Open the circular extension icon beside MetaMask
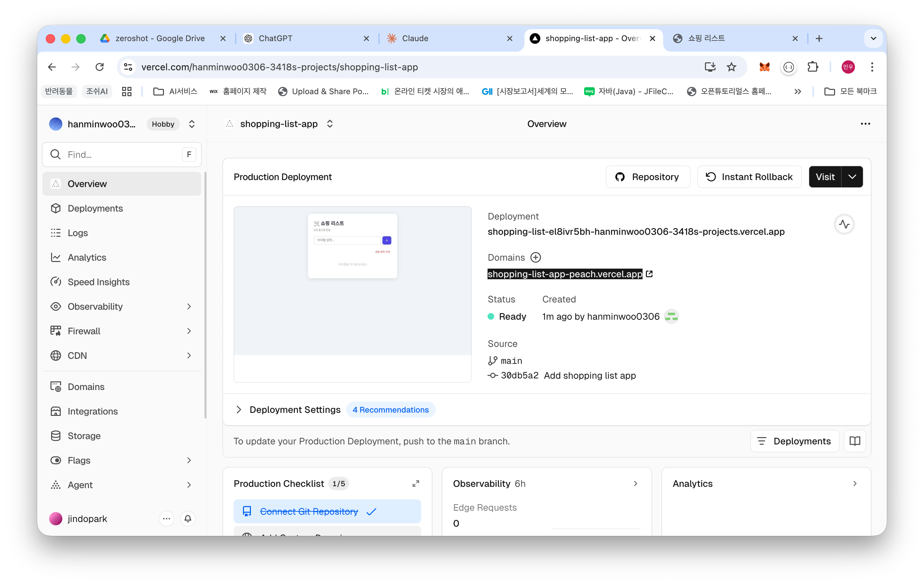 pos(789,67)
